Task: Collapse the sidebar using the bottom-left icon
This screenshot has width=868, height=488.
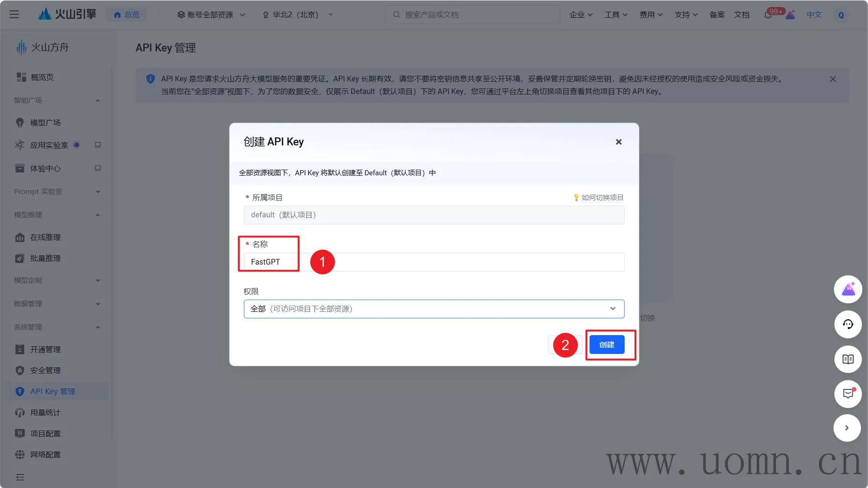Action: click(x=20, y=477)
